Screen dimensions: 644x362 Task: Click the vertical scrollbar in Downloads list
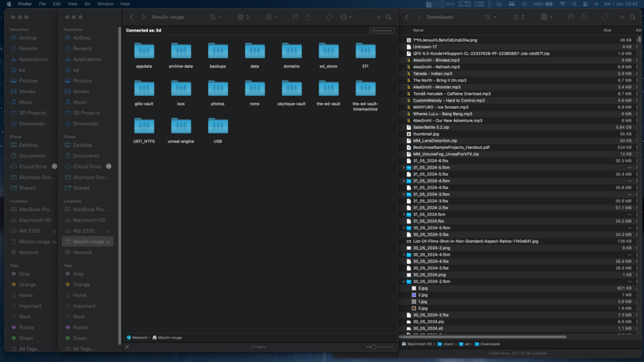coord(639,39)
